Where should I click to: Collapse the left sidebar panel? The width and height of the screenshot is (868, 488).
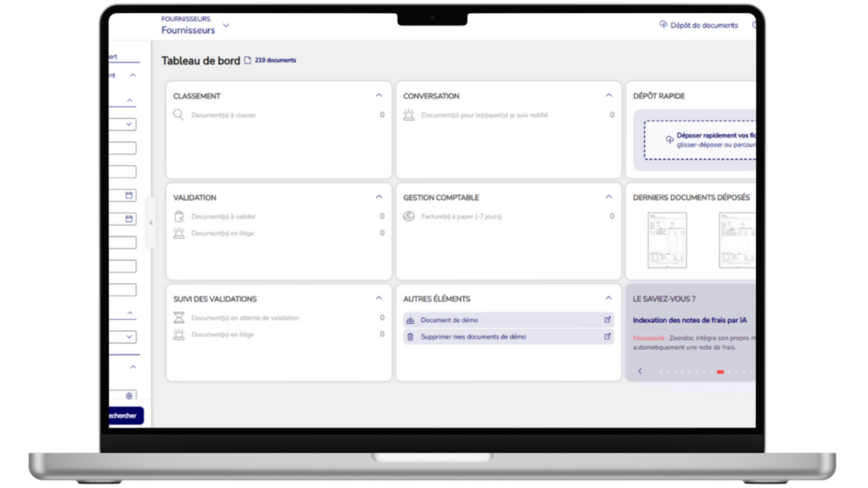tap(151, 223)
